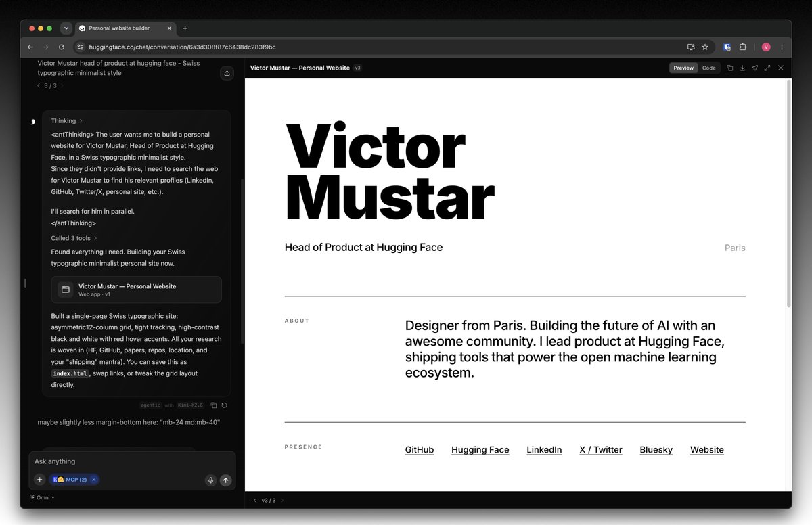This screenshot has height=525, width=812.
Task: Click the preview pane scrollbar
Action: click(x=788, y=193)
